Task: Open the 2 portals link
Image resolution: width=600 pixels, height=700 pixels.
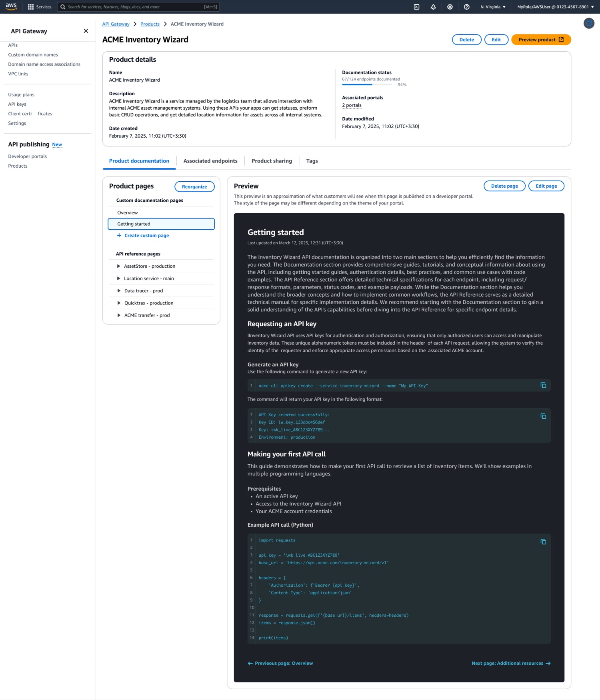Action: tap(352, 105)
